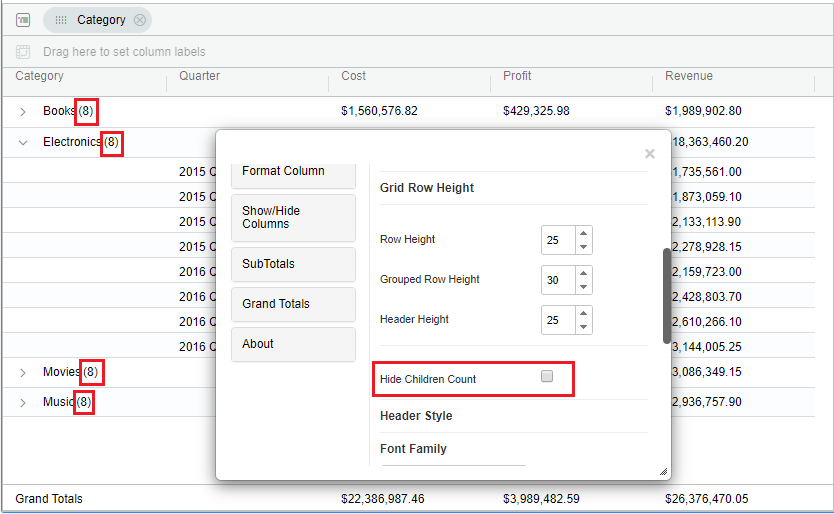Close the settings dialog
Image resolution: width=834 pixels, height=514 pixels.
click(x=650, y=154)
